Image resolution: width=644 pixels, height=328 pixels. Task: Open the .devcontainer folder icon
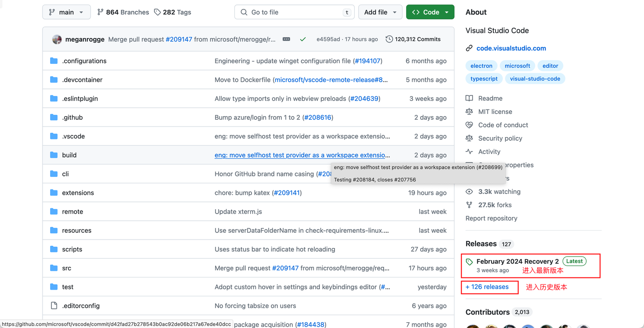click(x=54, y=80)
